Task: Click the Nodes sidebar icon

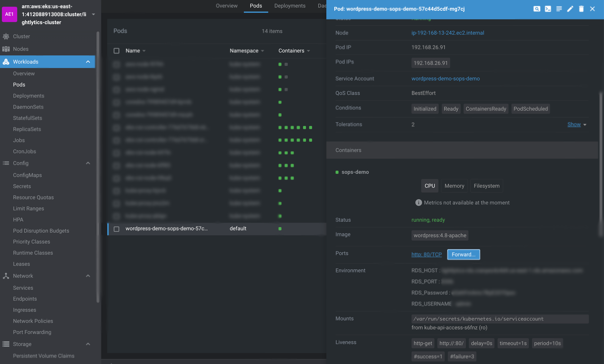Action: (6, 49)
